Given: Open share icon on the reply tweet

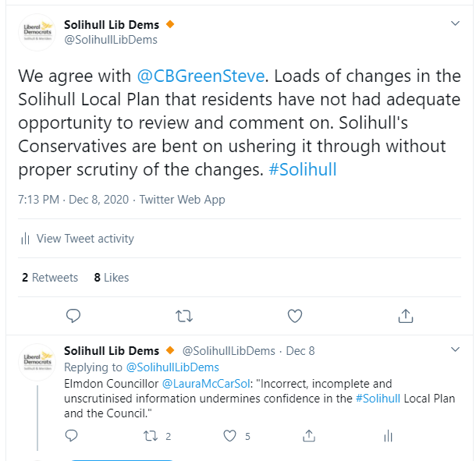Looking at the screenshot, I should point(309,436).
